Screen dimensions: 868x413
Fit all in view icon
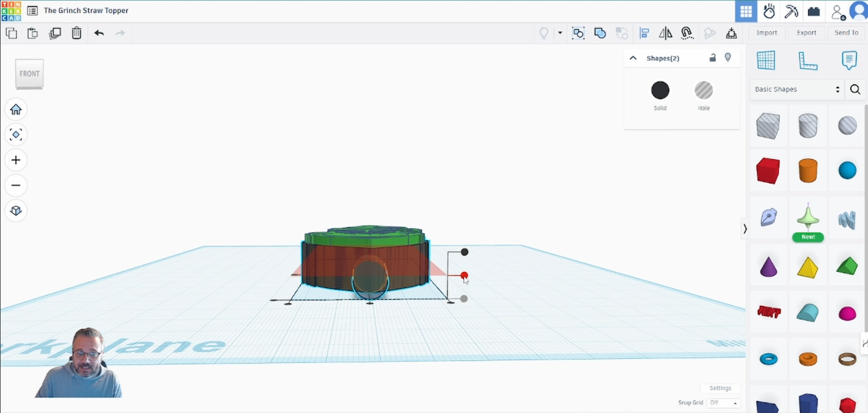pyautogui.click(x=16, y=135)
